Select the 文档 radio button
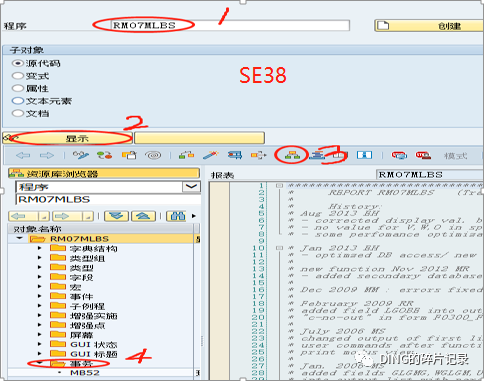The height and width of the screenshot is (381, 484). [18, 113]
